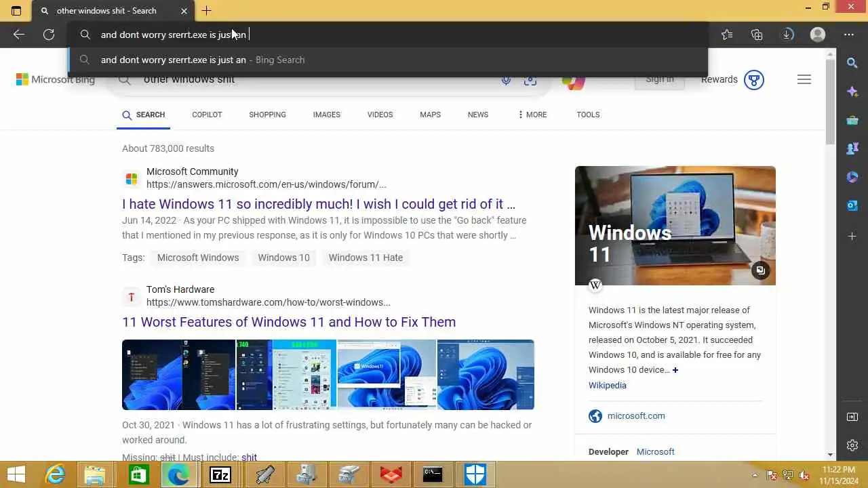Open the TOOLS search option

coord(588,115)
